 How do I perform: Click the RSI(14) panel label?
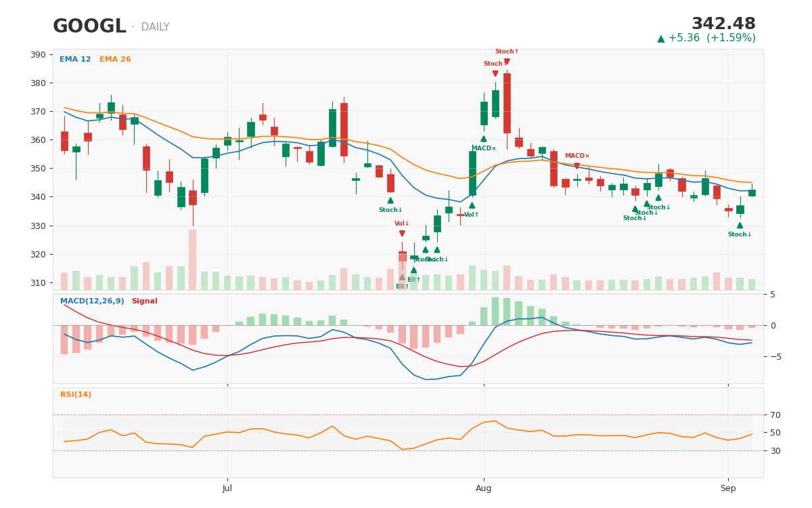click(x=76, y=395)
